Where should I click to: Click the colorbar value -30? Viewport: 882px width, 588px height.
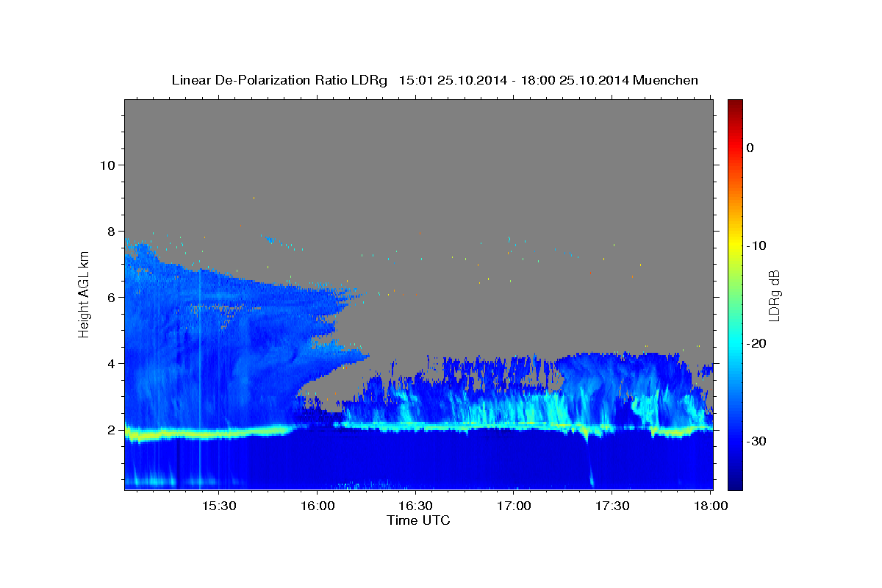pos(756,441)
